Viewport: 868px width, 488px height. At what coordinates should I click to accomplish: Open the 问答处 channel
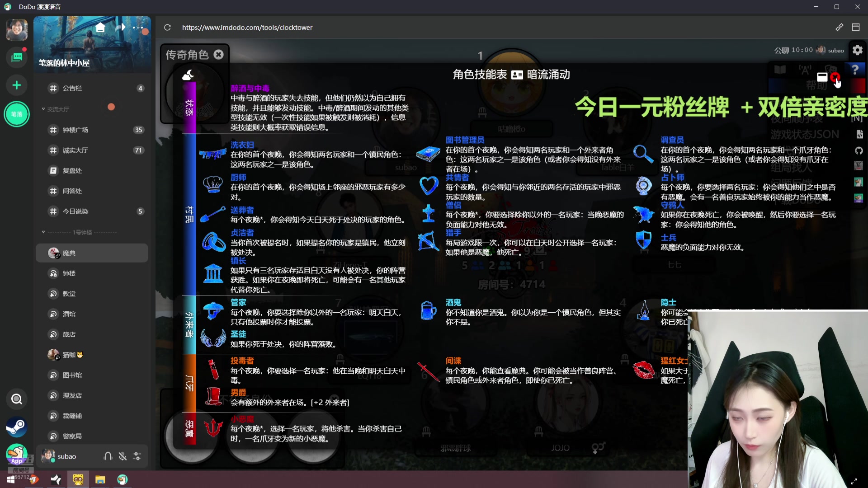point(92,191)
